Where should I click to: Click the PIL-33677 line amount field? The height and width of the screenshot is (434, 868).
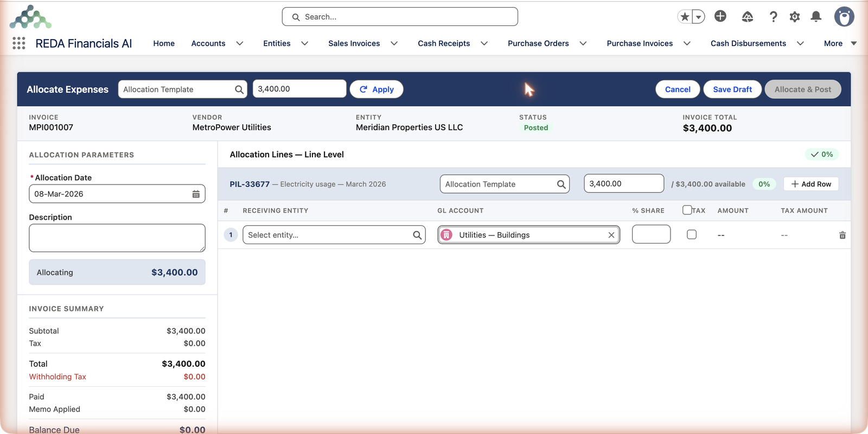click(624, 183)
